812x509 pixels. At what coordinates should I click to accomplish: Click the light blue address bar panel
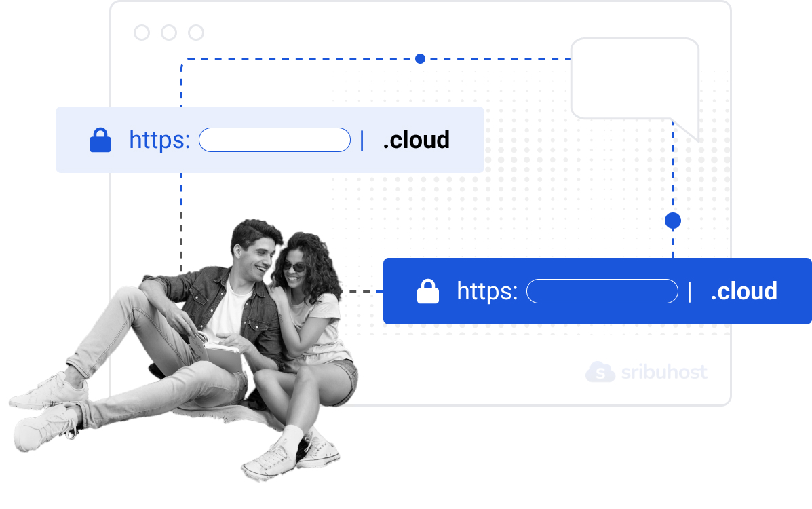click(270, 140)
